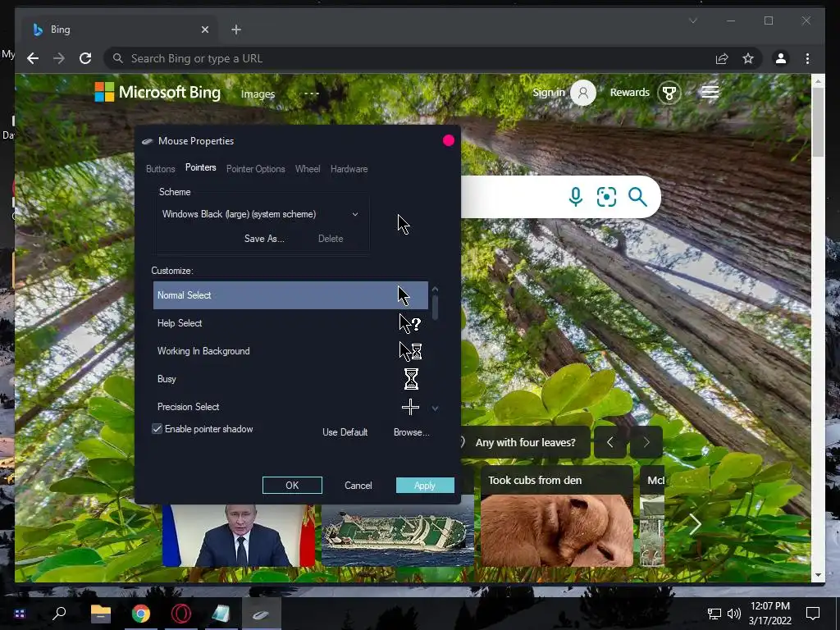Open File Explorer from taskbar
The height and width of the screenshot is (630, 840).
coord(100,614)
